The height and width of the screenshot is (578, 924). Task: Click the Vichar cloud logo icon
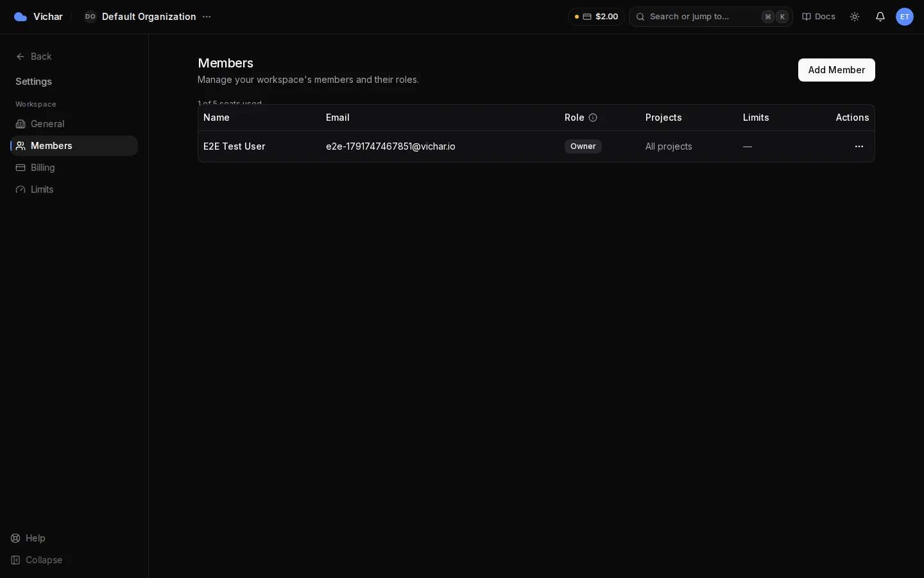(21, 17)
